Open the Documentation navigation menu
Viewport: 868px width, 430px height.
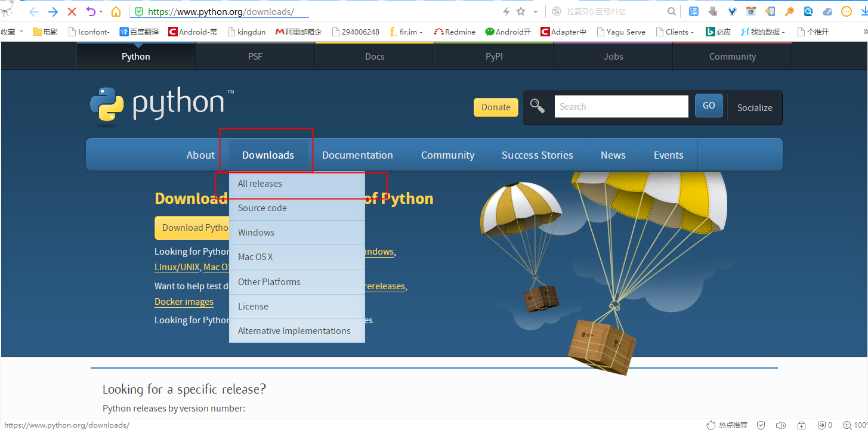click(x=357, y=155)
